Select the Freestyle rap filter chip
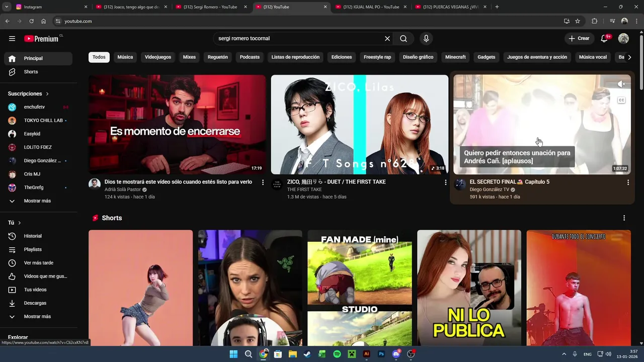 click(x=377, y=57)
